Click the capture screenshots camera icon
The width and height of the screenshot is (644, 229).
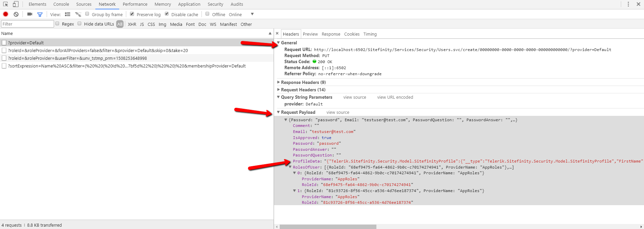(x=30, y=14)
